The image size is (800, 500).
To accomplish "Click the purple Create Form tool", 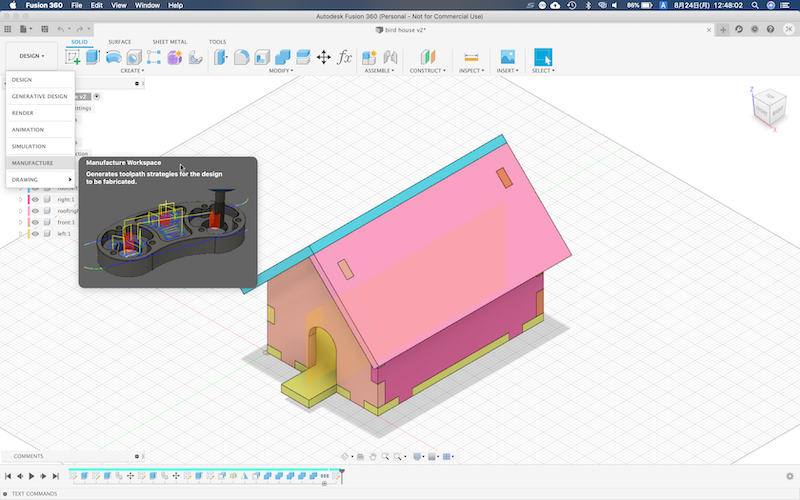I will click(174, 57).
